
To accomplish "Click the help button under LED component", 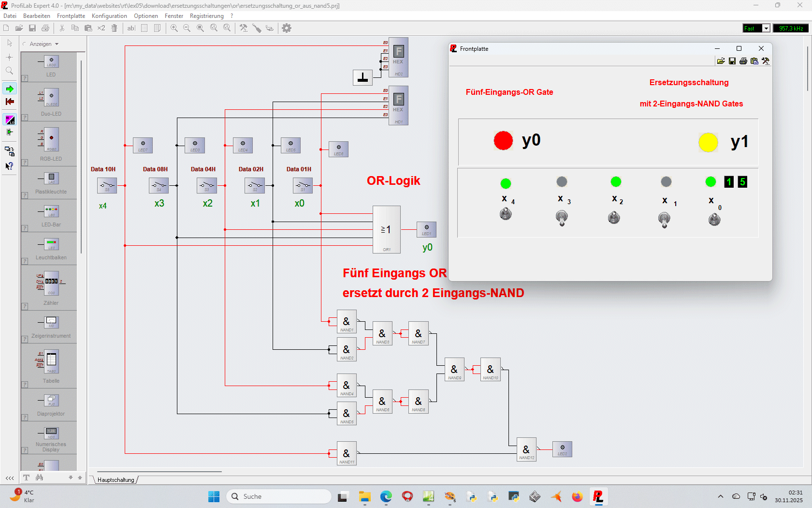I will point(25,78).
